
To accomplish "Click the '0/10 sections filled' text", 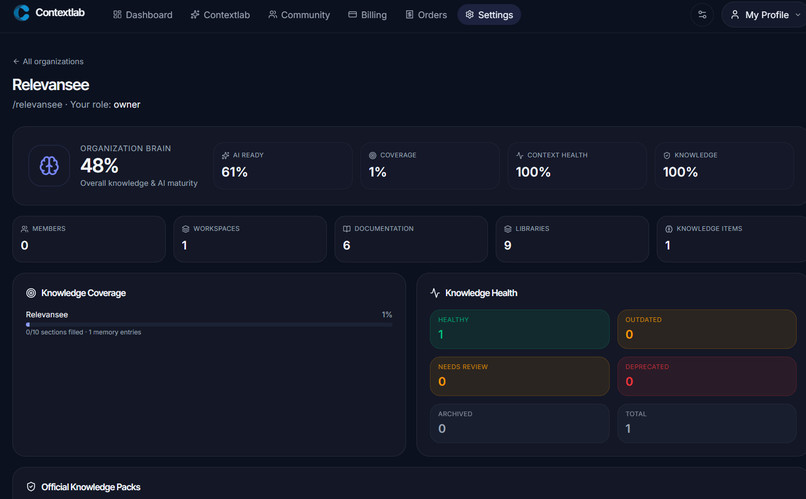I will [x=54, y=332].
